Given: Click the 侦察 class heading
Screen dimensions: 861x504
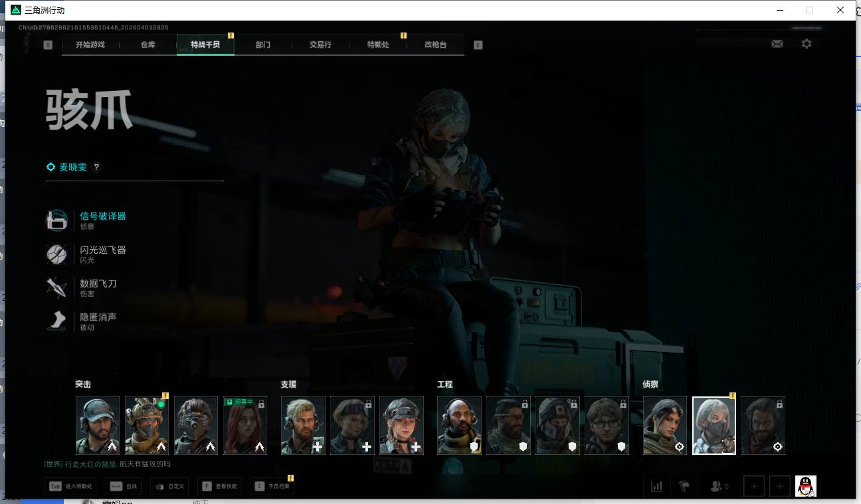Looking at the screenshot, I should pyautogui.click(x=650, y=384).
